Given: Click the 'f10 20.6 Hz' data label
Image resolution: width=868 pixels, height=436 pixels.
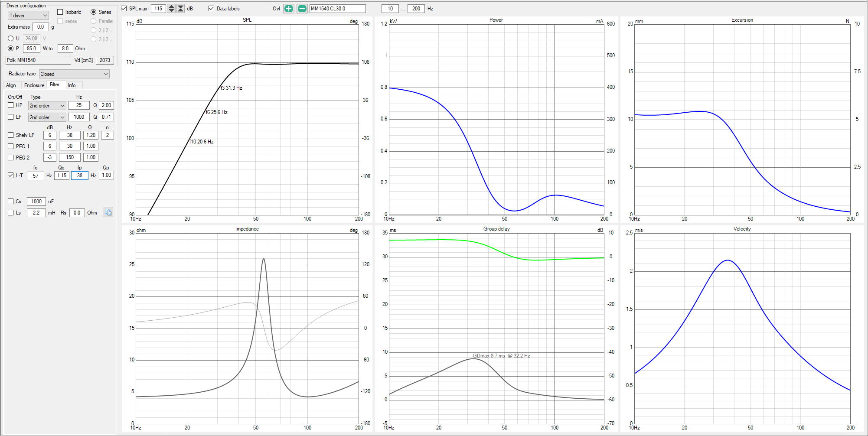Looking at the screenshot, I should (202, 142).
